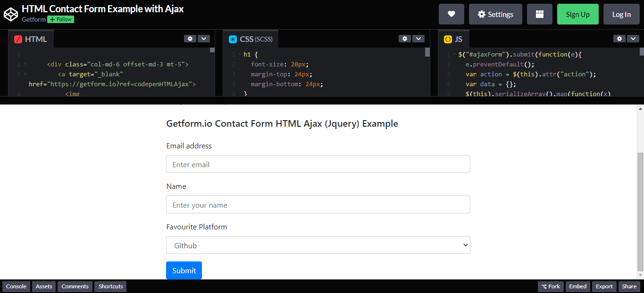The height and width of the screenshot is (293, 644).
Task: Expand the CSS editor dropdown chevron
Action: 418,39
